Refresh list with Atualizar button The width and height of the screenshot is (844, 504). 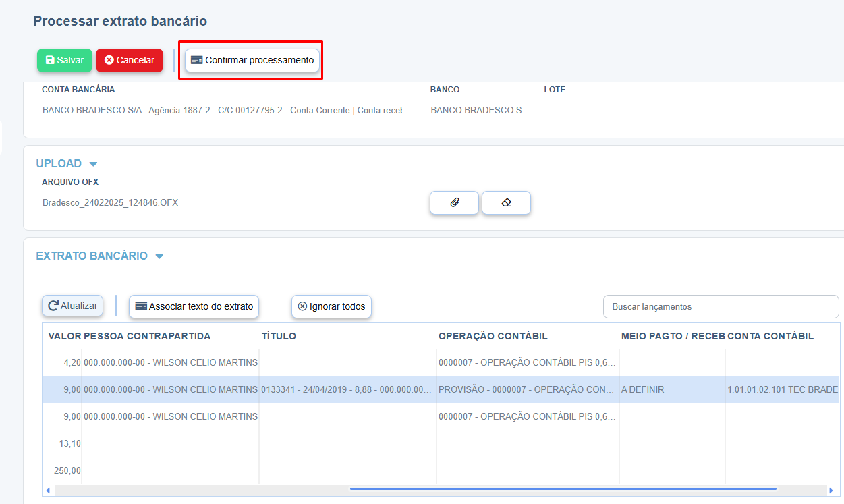tap(72, 306)
